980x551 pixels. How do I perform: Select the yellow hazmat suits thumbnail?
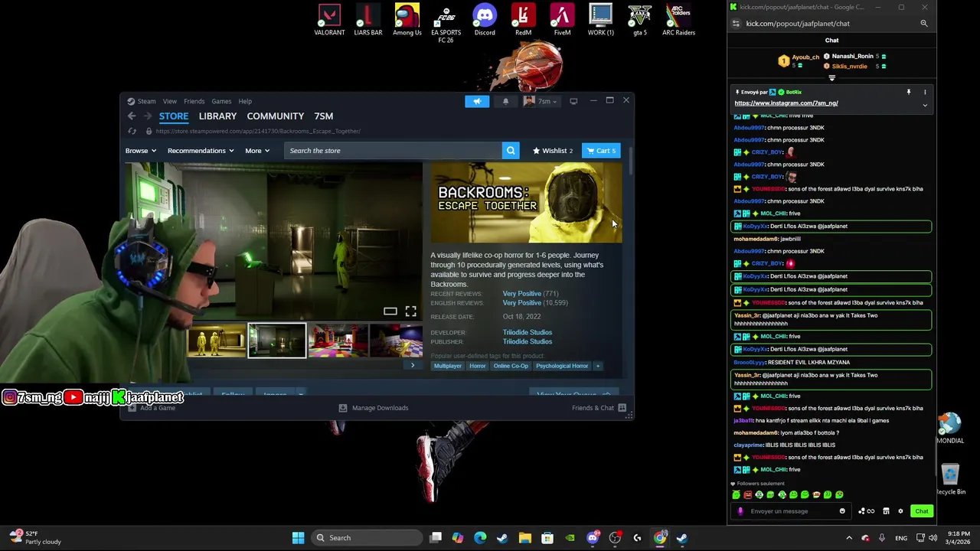[x=217, y=341]
